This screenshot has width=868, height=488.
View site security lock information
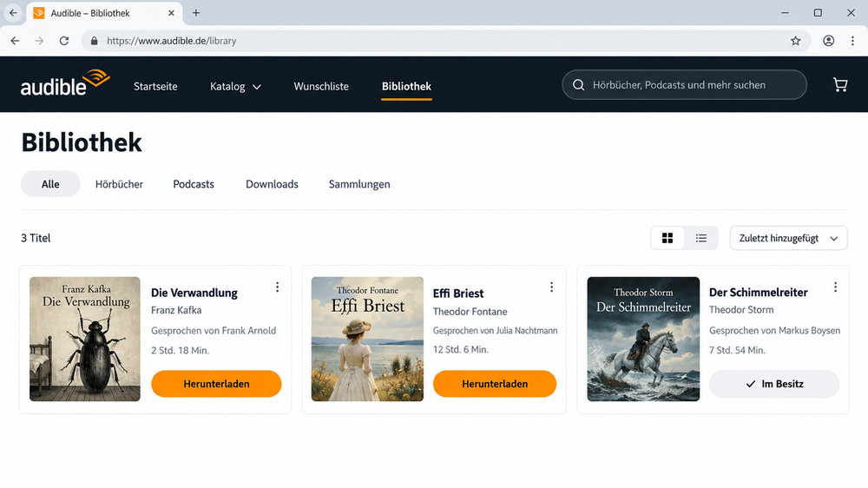tap(94, 41)
